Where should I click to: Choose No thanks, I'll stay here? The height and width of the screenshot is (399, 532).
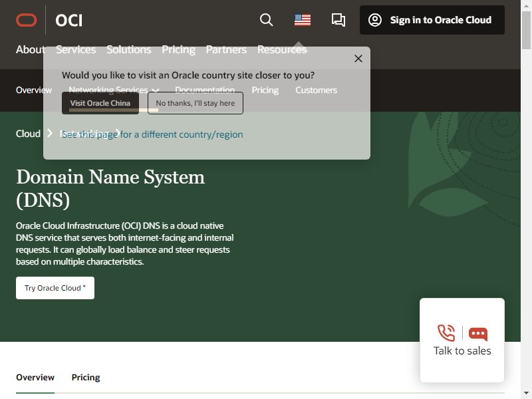[196, 103]
